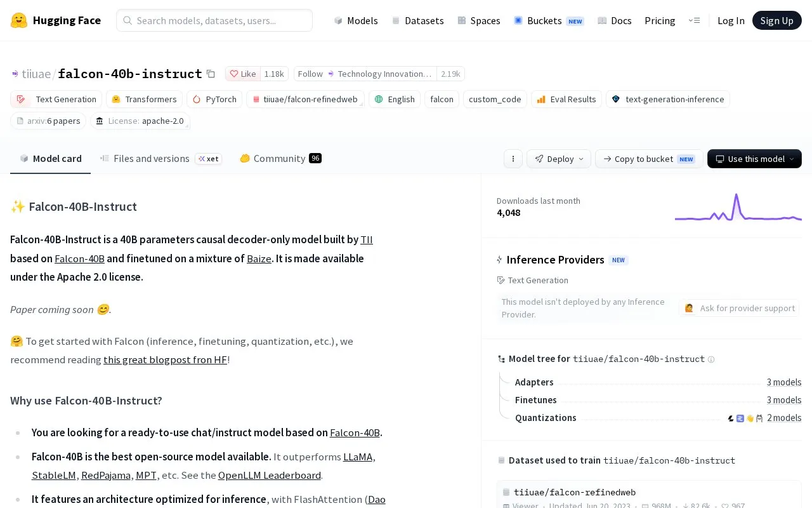Click the Sign Up button

pos(777,20)
